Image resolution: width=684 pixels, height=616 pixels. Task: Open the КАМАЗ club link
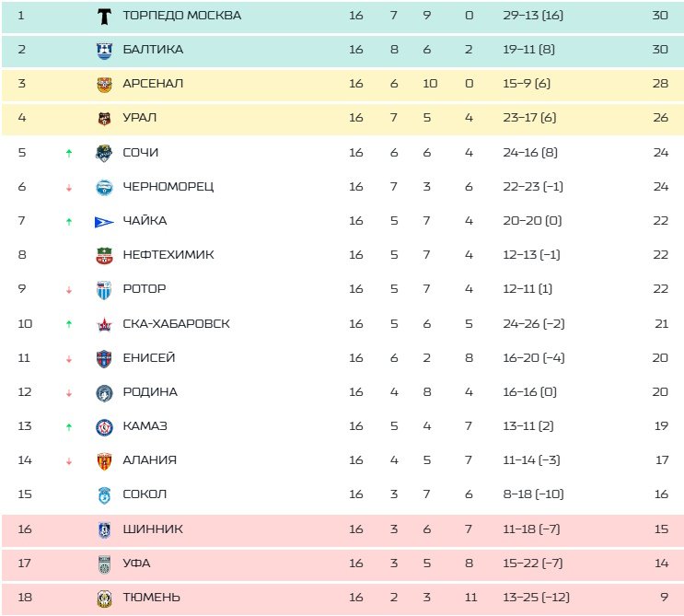(145, 426)
